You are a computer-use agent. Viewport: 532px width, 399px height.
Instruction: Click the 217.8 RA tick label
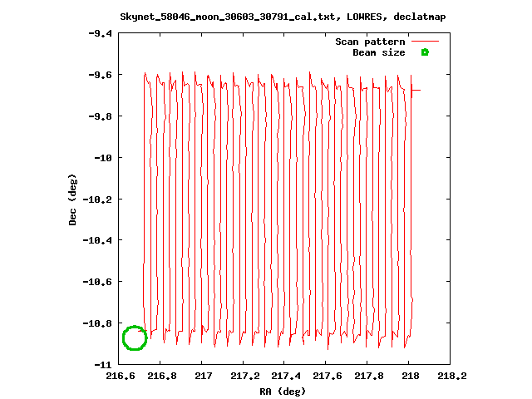point(369,376)
